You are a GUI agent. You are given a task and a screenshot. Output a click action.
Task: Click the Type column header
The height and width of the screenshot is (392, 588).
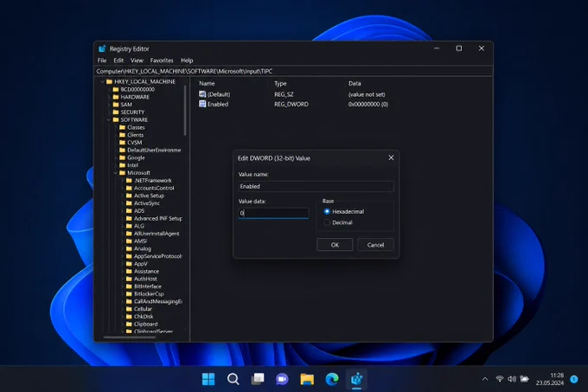(280, 83)
